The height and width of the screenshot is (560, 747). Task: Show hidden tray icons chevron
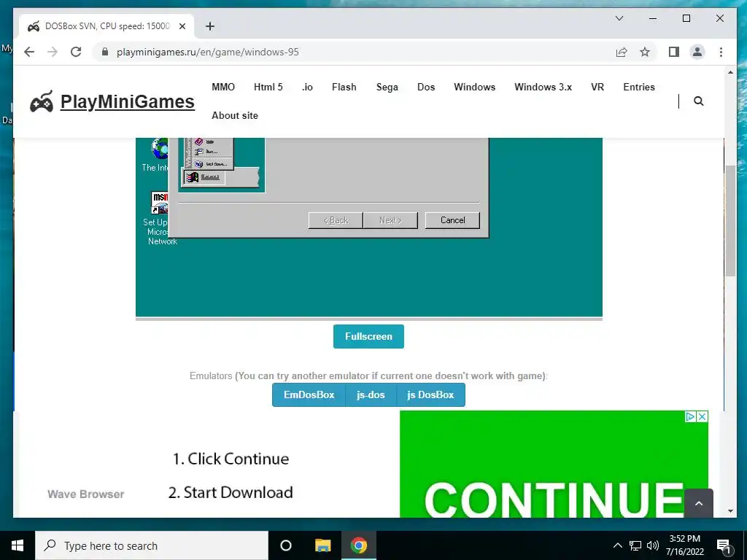point(617,545)
